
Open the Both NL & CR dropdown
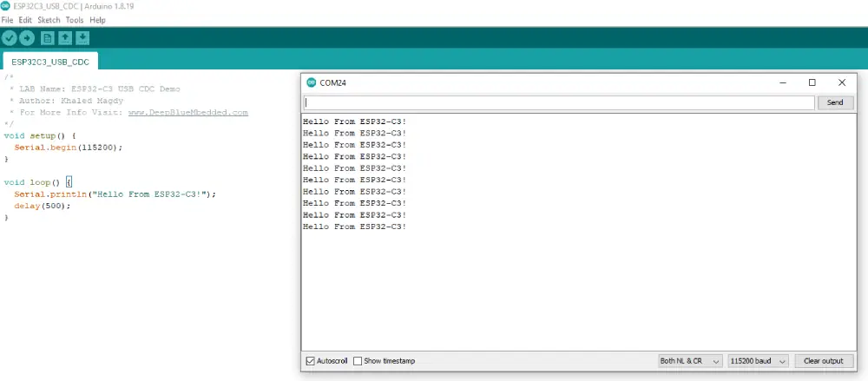pos(690,361)
